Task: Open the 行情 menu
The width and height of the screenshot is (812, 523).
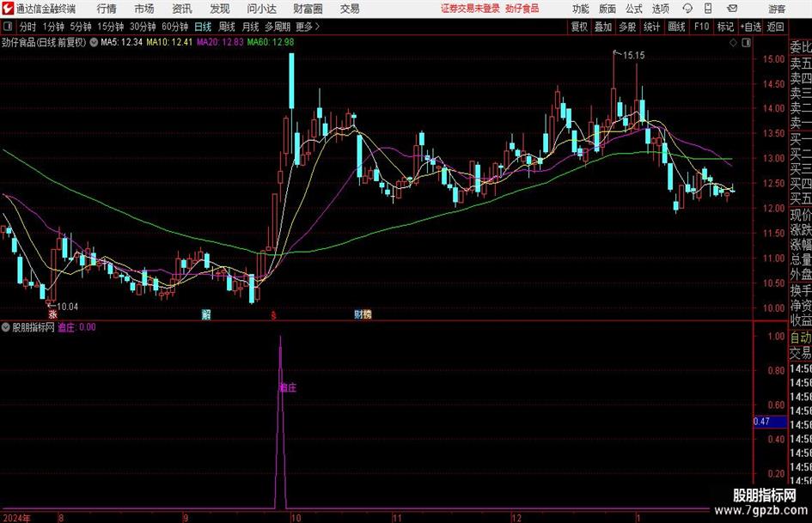Action: click(107, 9)
